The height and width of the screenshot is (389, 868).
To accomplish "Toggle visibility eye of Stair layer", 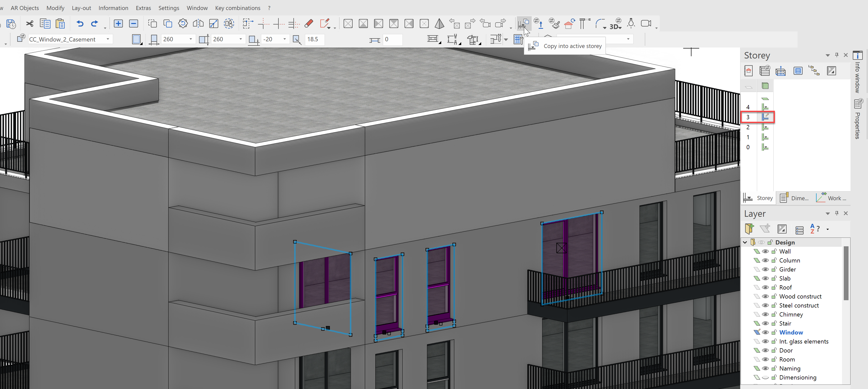I will coord(766,323).
